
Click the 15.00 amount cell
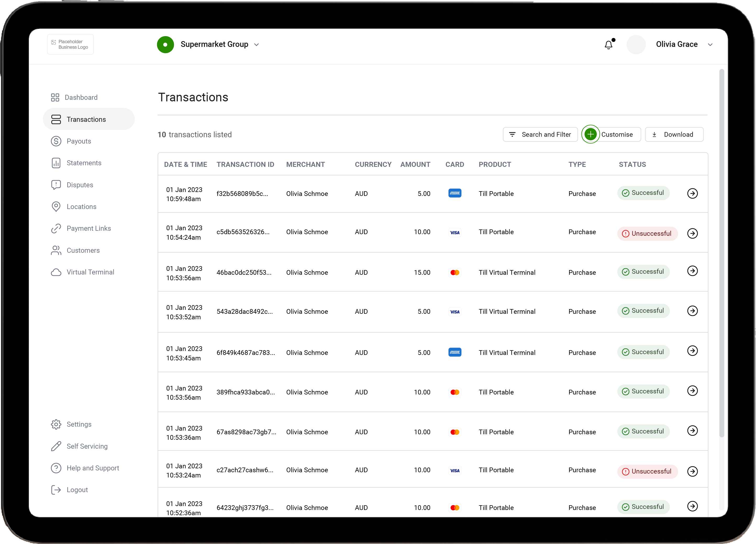point(422,272)
